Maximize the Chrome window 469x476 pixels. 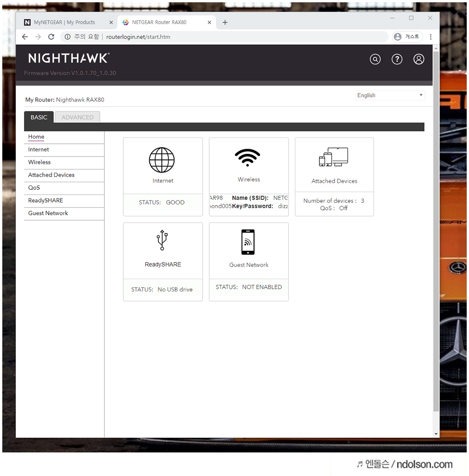click(411, 18)
